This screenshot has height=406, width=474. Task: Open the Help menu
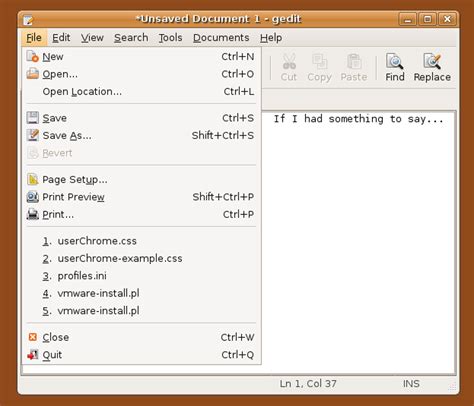click(x=271, y=38)
